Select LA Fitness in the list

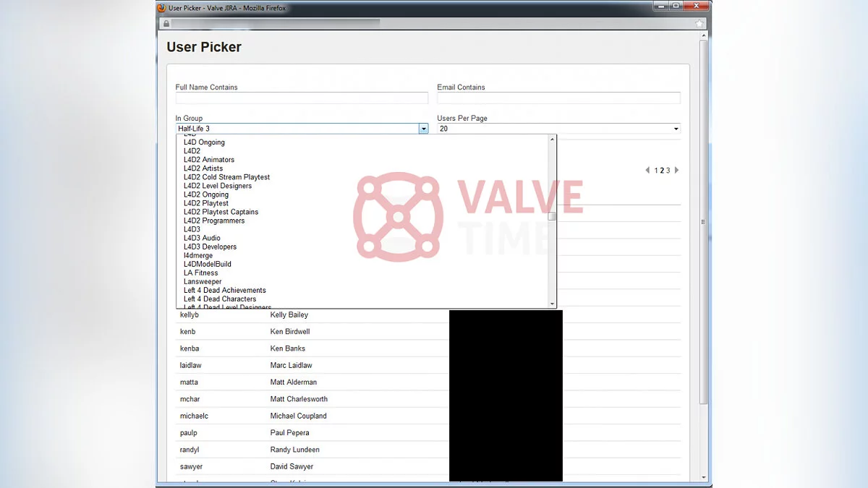point(200,273)
